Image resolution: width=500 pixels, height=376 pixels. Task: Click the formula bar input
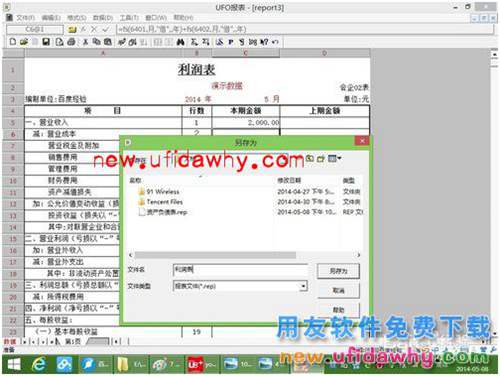(x=304, y=29)
